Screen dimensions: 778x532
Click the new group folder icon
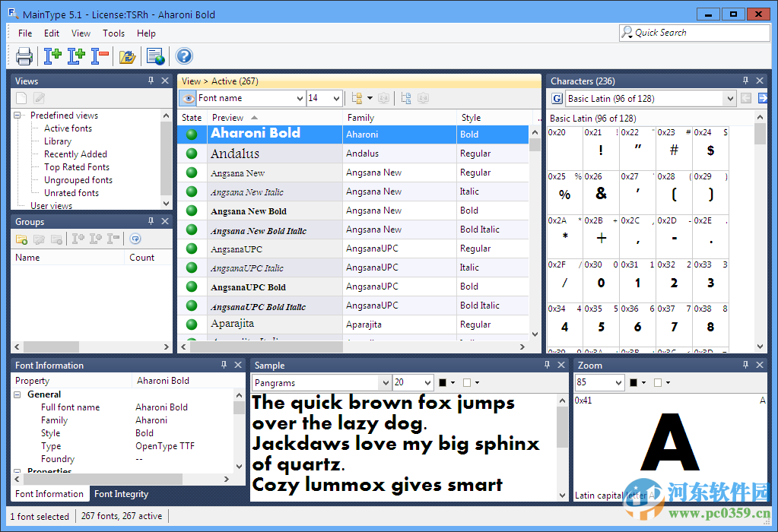tap(21, 239)
